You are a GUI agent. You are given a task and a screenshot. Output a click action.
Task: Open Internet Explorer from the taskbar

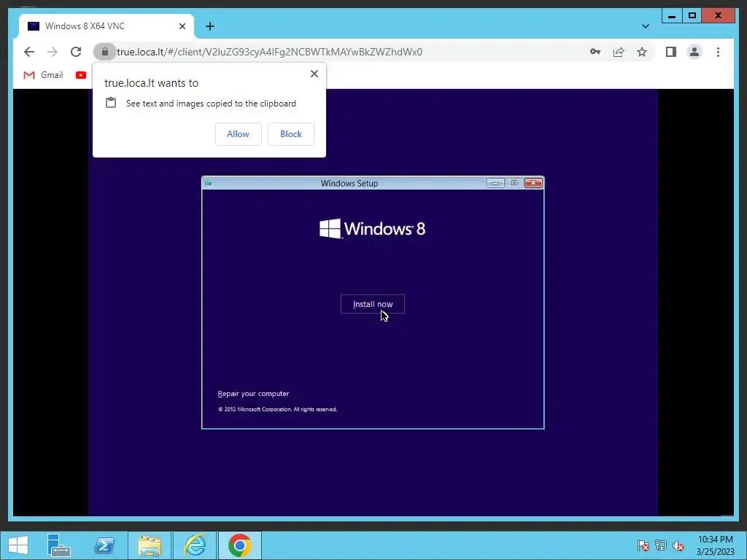point(195,545)
